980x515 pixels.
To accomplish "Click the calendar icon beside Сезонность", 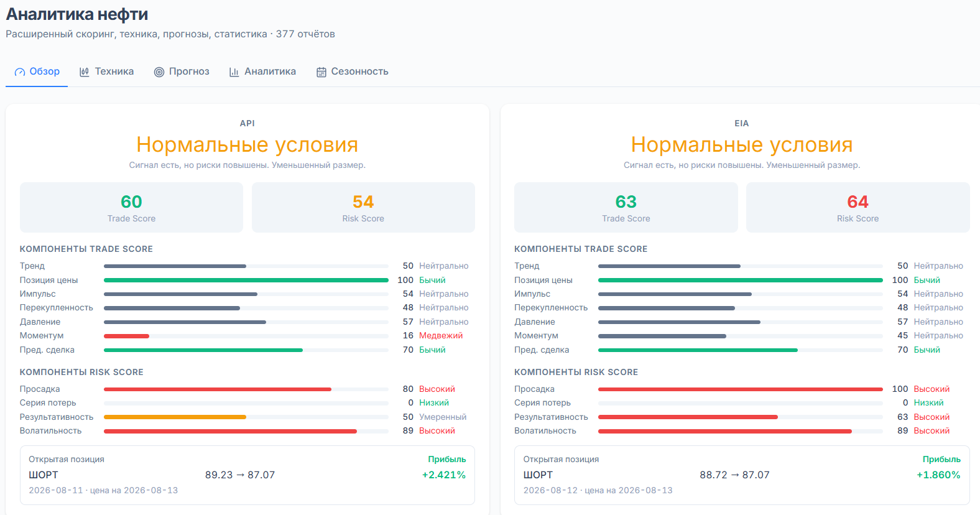I will click(x=321, y=72).
